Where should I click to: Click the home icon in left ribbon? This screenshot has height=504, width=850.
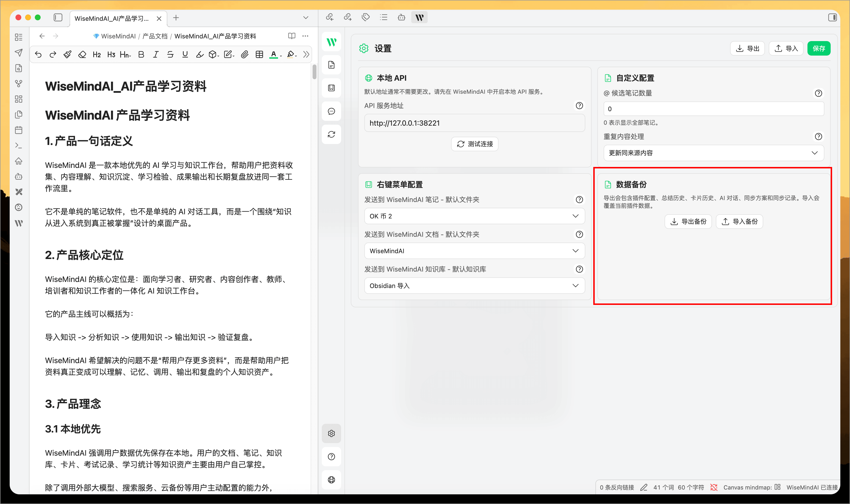pyautogui.click(x=19, y=161)
